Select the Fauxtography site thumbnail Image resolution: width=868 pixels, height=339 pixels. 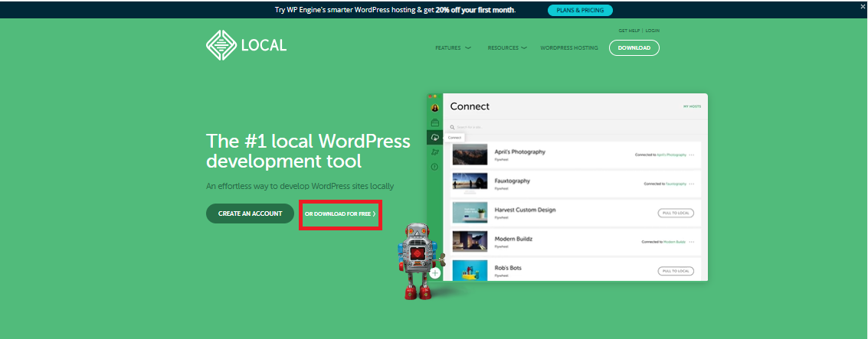point(470,184)
